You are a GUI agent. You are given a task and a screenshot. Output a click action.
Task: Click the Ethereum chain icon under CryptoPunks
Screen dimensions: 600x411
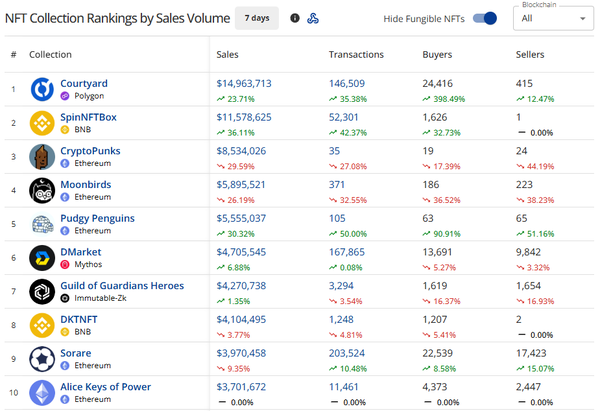[x=65, y=163]
